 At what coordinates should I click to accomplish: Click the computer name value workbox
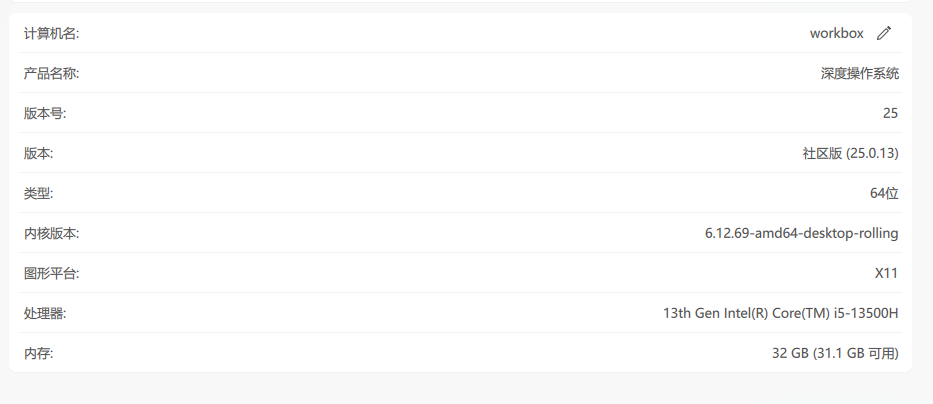836,33
